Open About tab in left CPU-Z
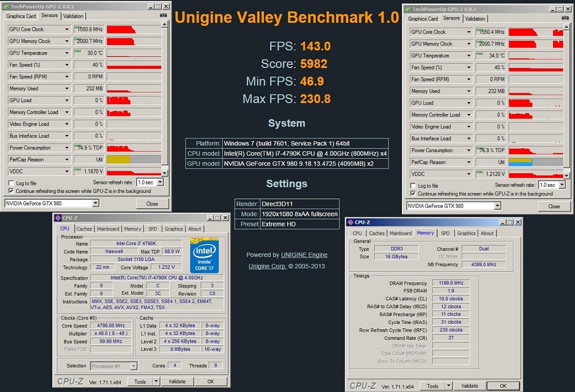575x392 pixels. 194,229
